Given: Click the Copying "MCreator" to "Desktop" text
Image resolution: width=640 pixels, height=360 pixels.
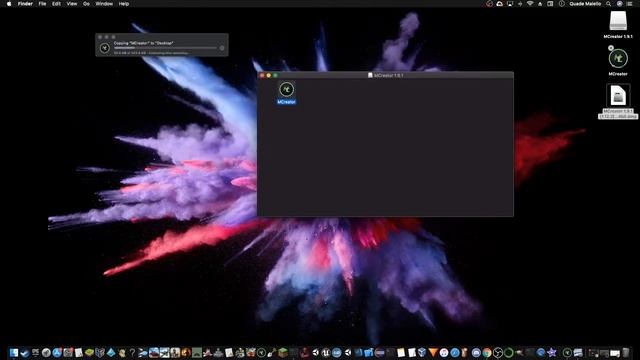Looking at the screenshot, I should click(x=143, y=43).
